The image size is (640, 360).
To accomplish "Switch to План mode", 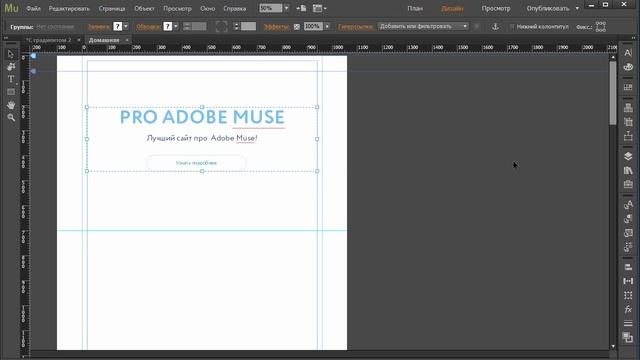I will [415, 8].
